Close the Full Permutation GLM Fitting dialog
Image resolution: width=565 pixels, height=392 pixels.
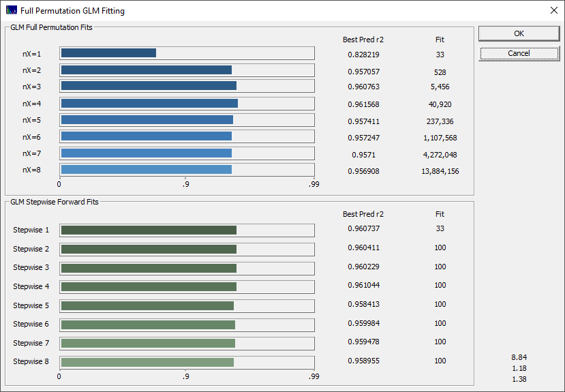coord(554,10)
